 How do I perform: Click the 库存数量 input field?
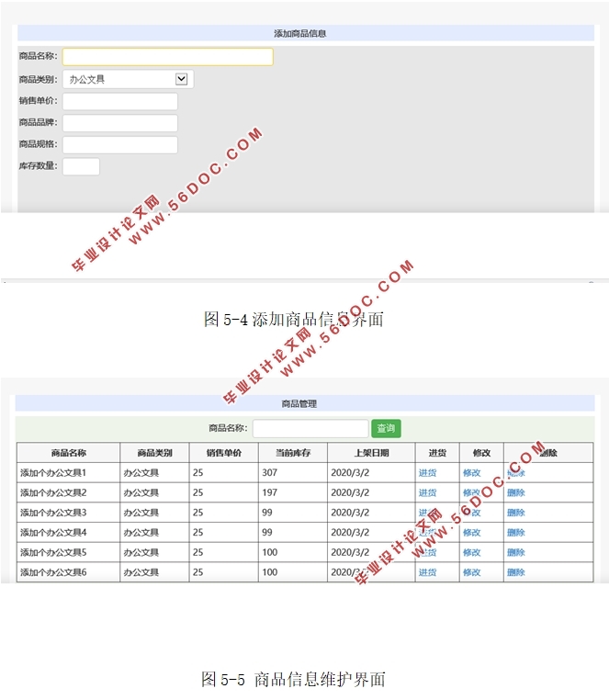click(x=81, y=166)
